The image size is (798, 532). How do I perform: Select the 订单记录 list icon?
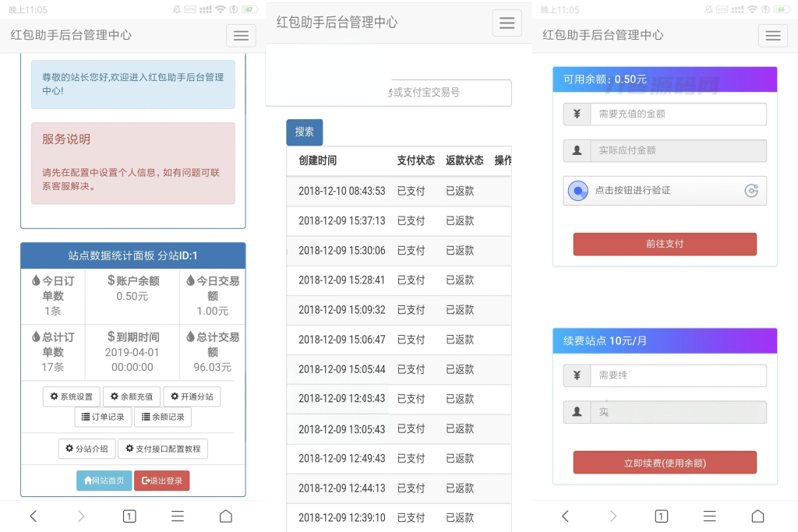(x=86, y=417)
